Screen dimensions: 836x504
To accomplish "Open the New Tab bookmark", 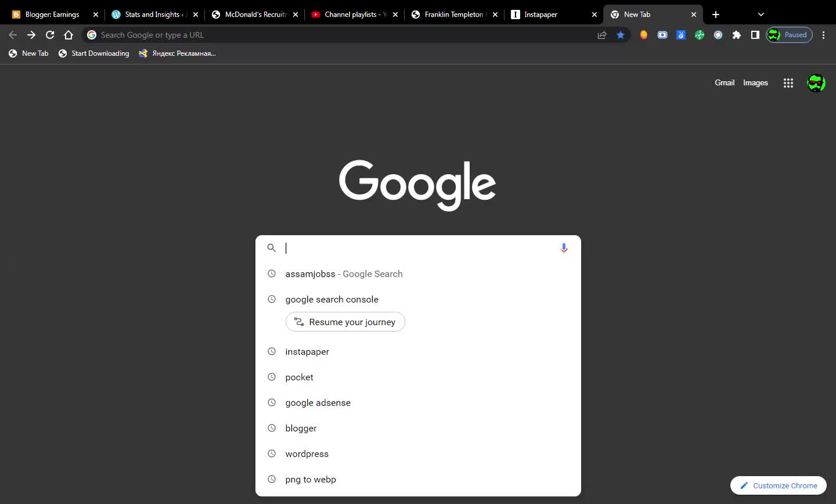I will pyautogui.click(x=28, y=53).
